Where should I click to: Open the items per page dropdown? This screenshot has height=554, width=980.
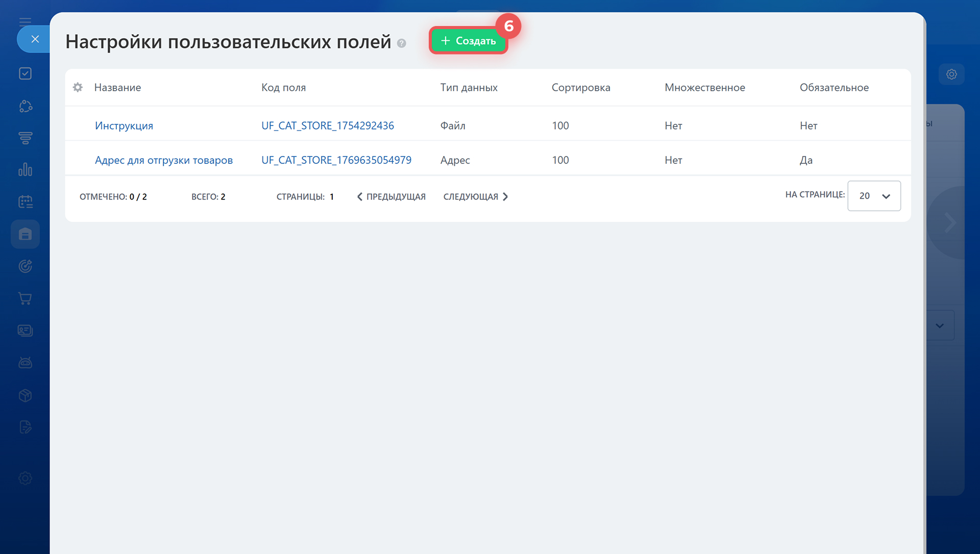(874, 196)
